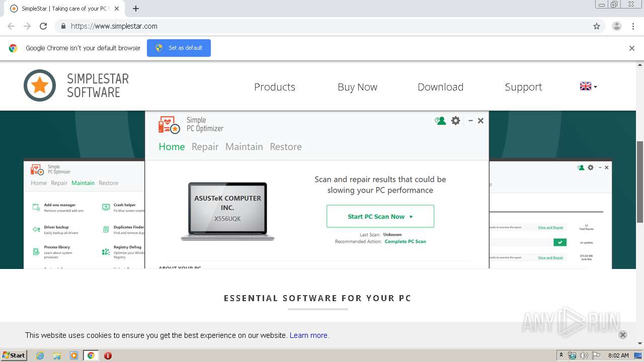The height and width of the screenshot is (362, 644).
Task: Click Process library icon in left window
Action: 36,251
